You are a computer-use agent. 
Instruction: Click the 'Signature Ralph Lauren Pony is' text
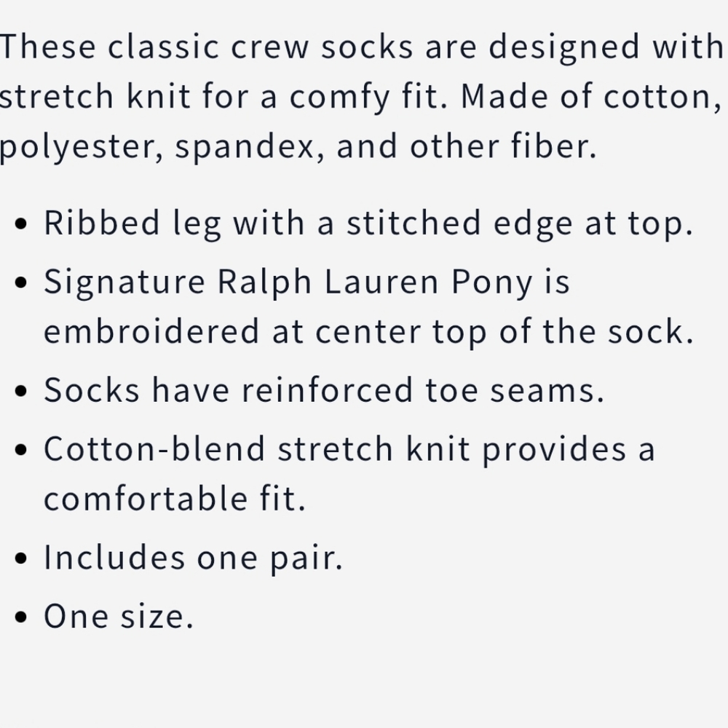[x=307, y=282]
